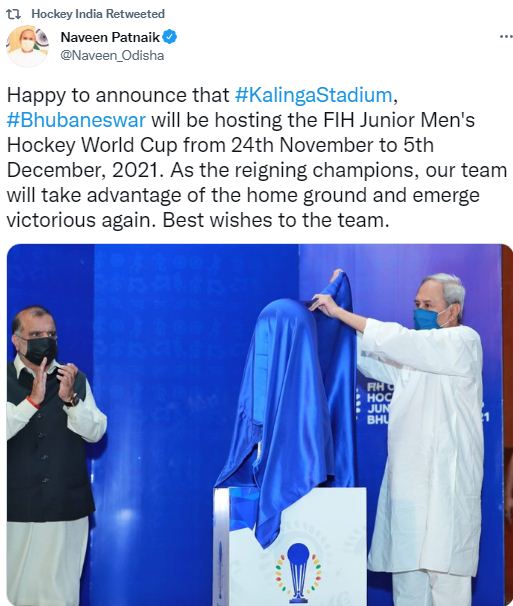Open the #Bhubaneswar hashtag link
The height and width of the screenshot is (606, 513).
tap(76, 120)
